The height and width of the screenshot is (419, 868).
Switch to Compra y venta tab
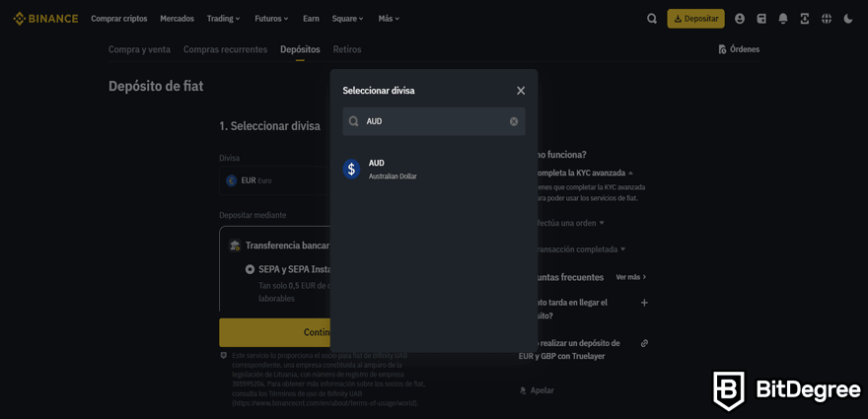point(139,49)
